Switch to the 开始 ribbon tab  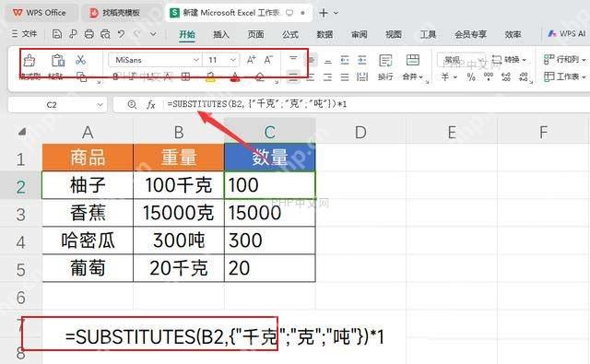pos(187,34)
